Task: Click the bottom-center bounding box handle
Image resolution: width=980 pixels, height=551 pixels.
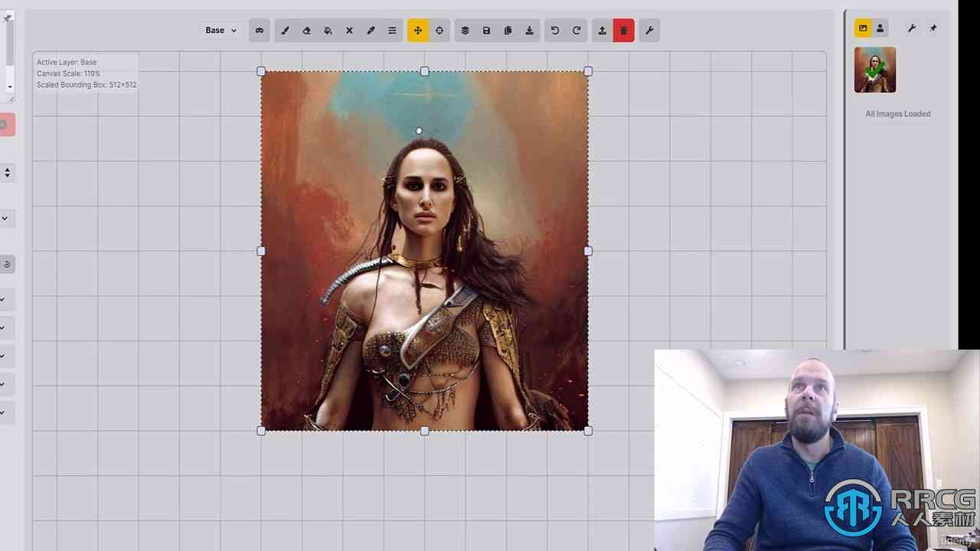Action: [x=425, y=432]
